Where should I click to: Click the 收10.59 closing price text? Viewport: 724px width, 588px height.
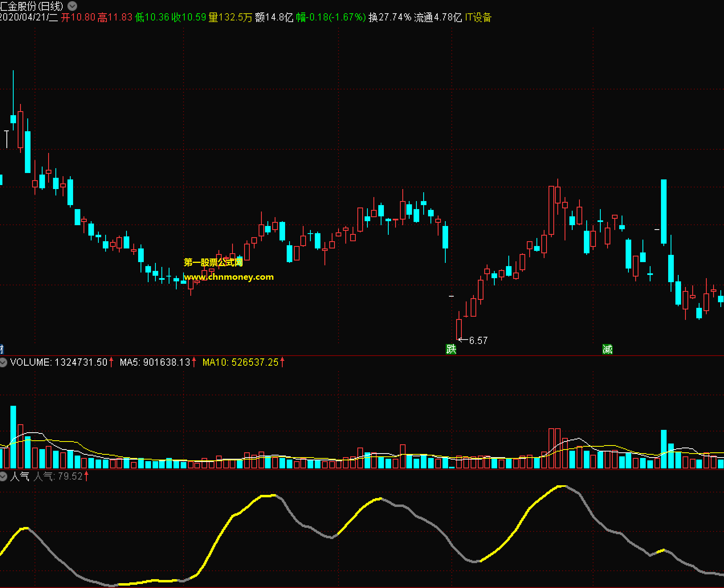(x=189, y=17)
